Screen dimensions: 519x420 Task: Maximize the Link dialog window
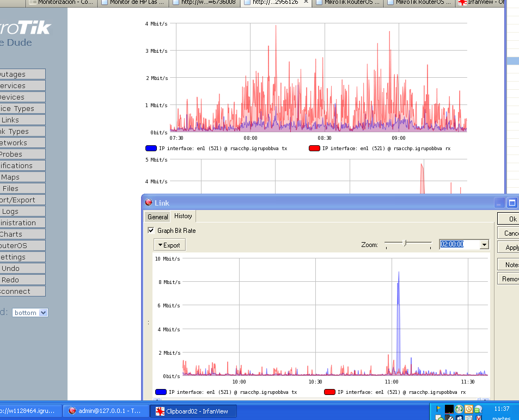pyautogui.click(x=512, y=202)
